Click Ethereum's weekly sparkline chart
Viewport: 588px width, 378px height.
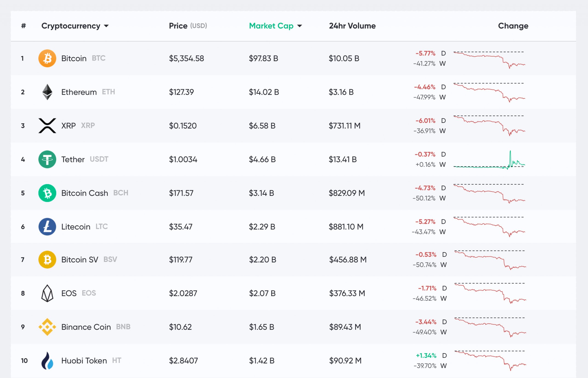(489, 92)
